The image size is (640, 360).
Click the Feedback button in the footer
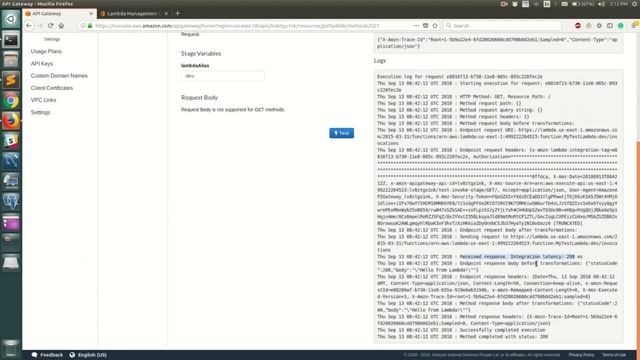point(47,355)
